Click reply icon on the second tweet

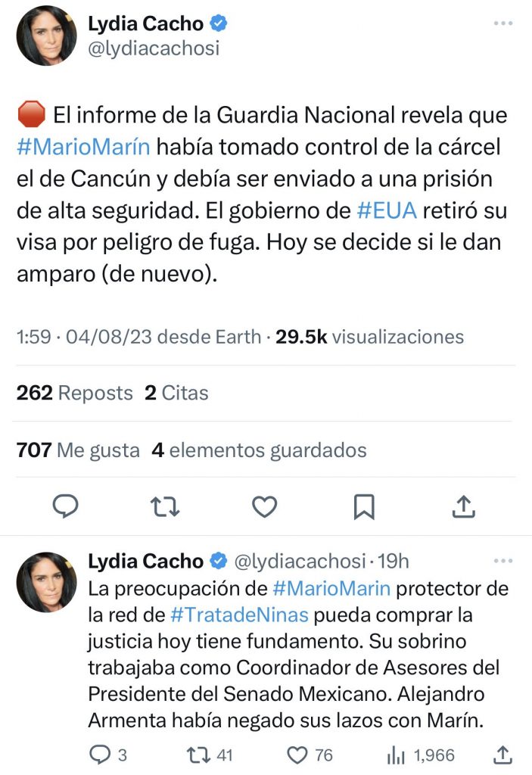point(100,754)
